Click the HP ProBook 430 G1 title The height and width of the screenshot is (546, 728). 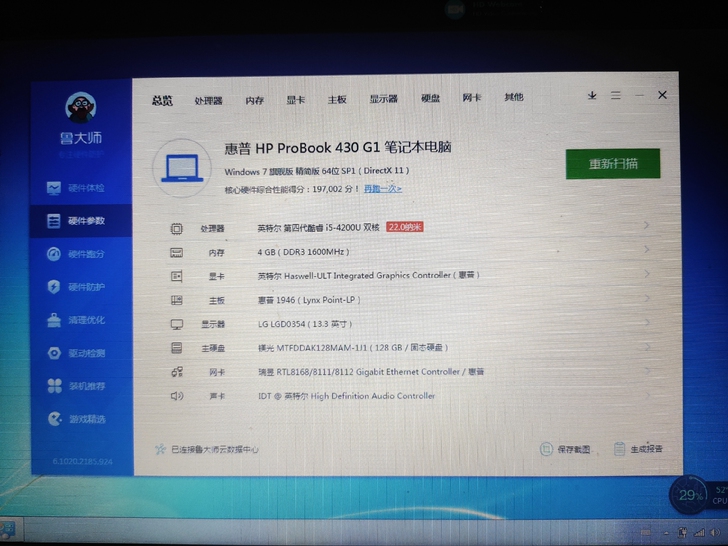point(338,148)
